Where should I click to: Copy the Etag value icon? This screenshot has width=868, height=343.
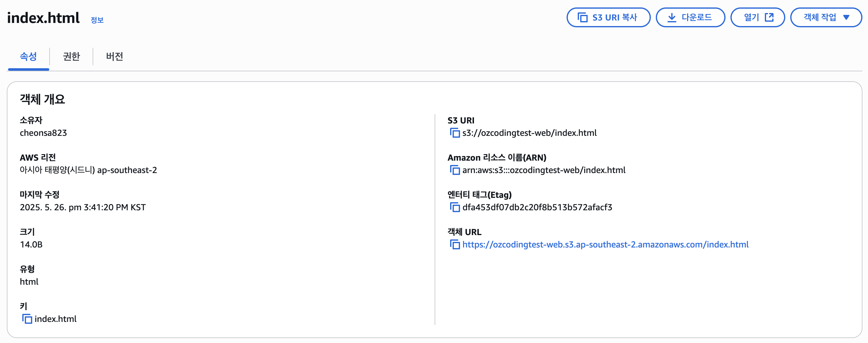(454, 207)
